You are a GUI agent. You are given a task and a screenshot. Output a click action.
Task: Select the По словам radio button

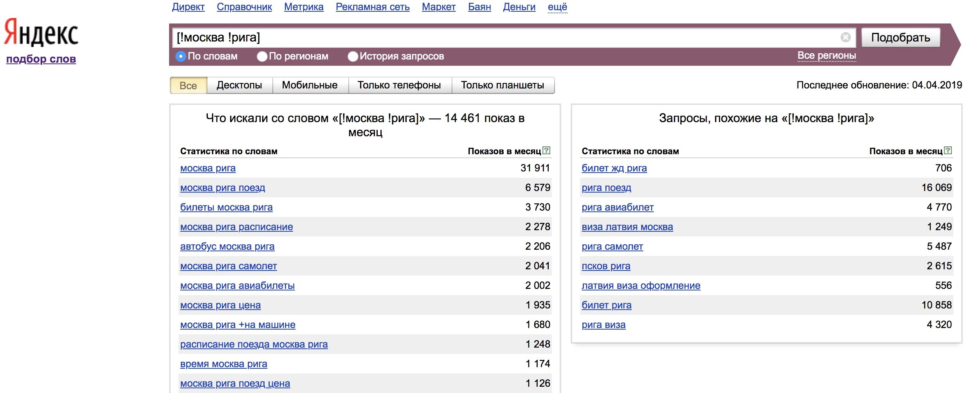180,56
